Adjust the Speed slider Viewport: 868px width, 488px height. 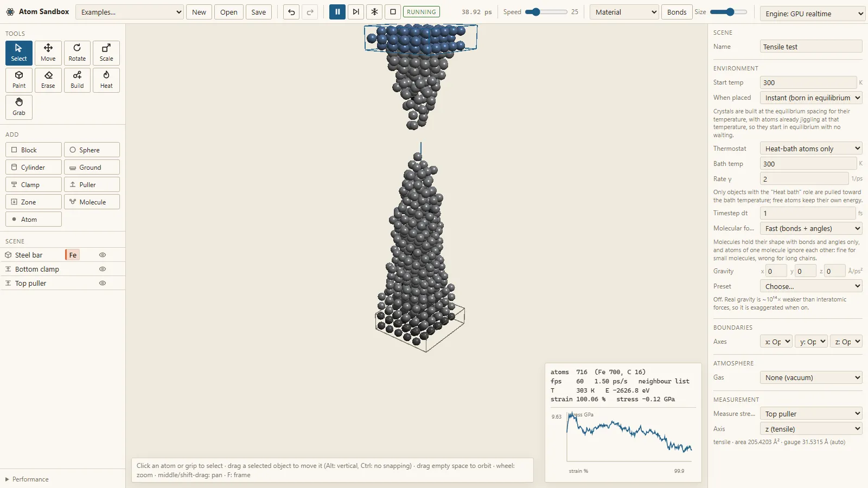[x=546, y=12]
